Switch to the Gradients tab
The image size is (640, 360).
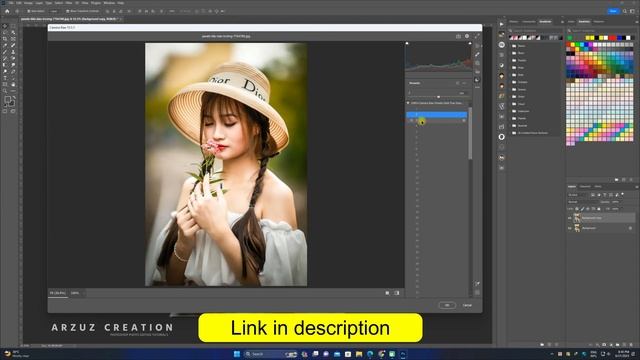pos(545,22)
